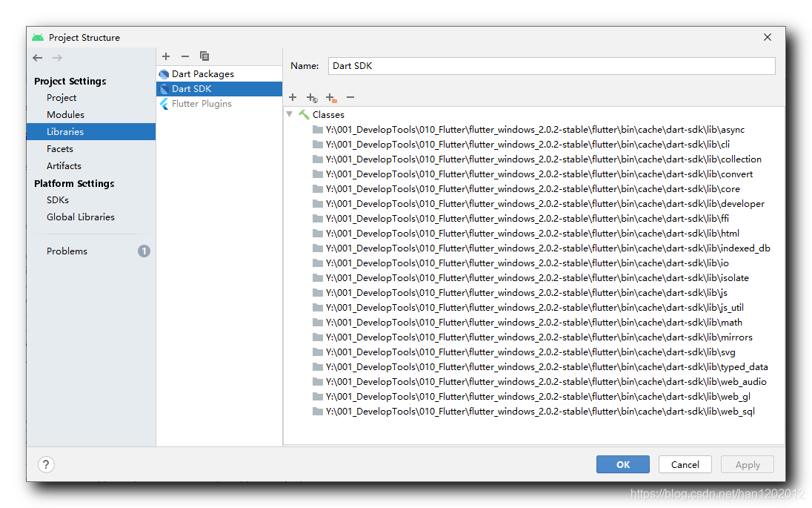
Task: Select the dart-sdk\lib\cli path
Action: click(528, 144)
